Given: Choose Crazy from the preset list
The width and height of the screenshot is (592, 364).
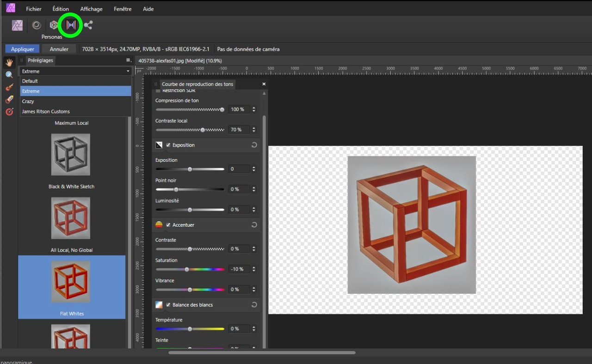Looking at the screenshot, I should point(28,101).
